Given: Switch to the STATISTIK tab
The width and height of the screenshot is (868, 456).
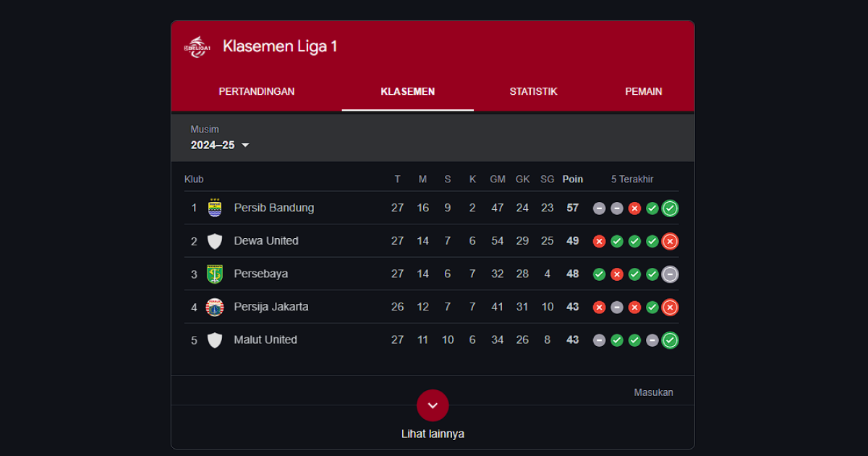Looking at the screenshot, I should 534,91.
